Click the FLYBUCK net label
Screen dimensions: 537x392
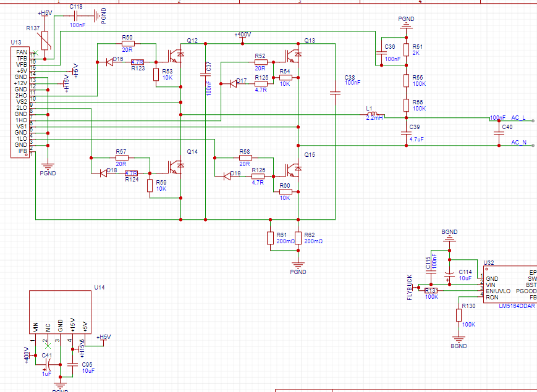click(x=409, y=287)
